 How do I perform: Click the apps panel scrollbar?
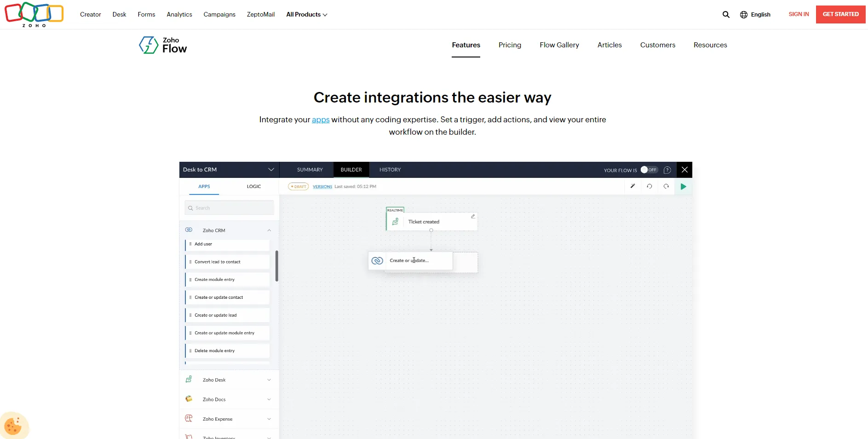276,266
